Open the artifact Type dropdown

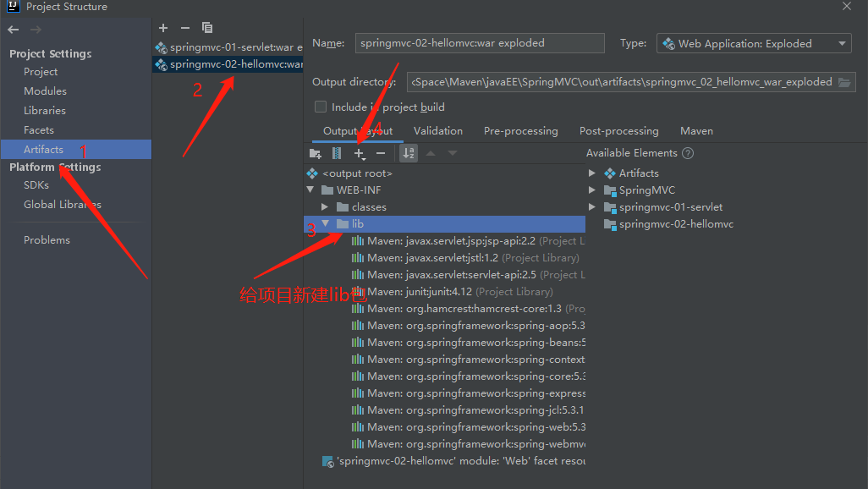point(754,43)
